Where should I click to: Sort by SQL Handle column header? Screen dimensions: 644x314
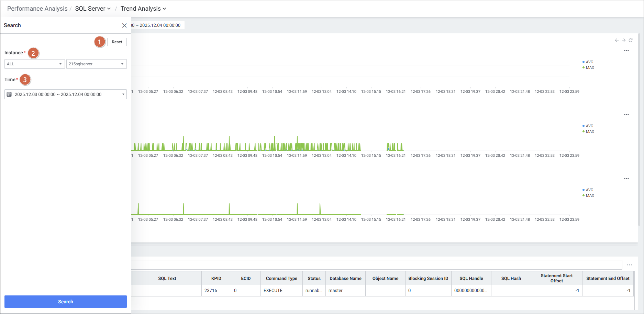471,278
